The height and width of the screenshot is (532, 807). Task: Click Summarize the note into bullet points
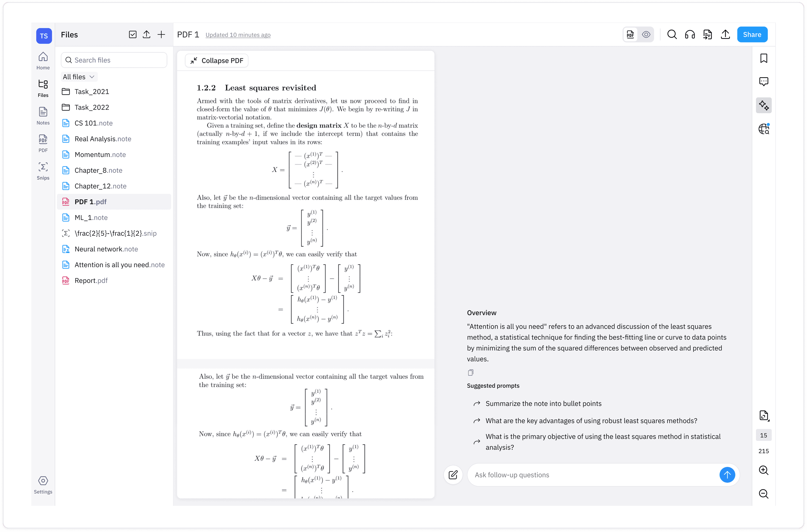coord(543,404)
